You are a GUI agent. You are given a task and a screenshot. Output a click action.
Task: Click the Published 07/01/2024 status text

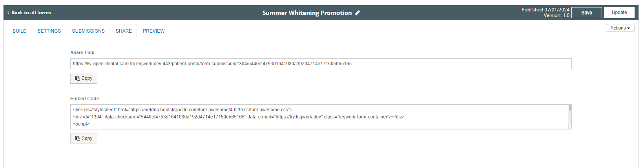coord(545,10)
